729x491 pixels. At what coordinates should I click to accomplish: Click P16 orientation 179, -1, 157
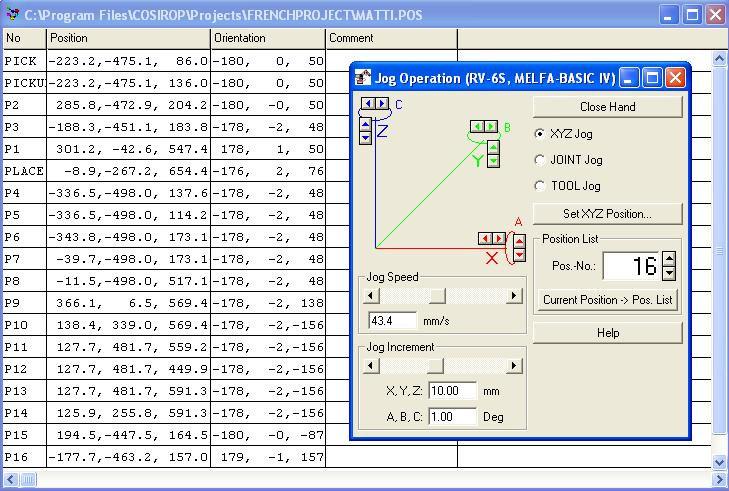[268, 458]
